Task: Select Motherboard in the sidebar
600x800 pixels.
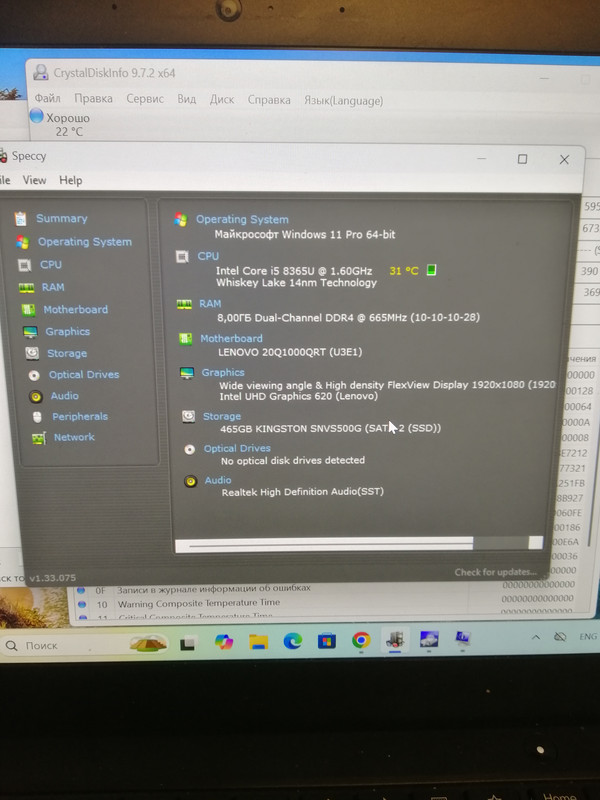Action: point(76,310)
